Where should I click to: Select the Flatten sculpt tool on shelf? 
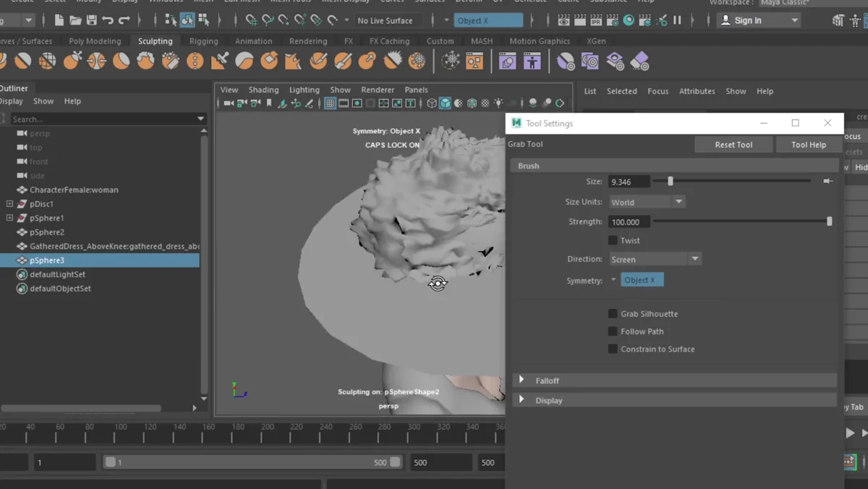click(121, 61)
